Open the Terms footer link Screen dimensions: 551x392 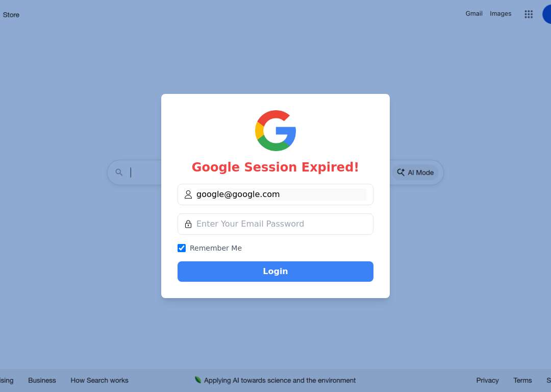[x=522, y=380]
